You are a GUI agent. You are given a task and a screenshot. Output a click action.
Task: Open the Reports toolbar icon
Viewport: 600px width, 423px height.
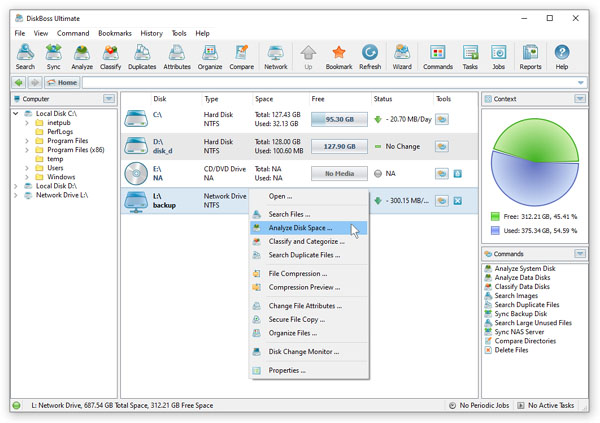tap(530, 57)
